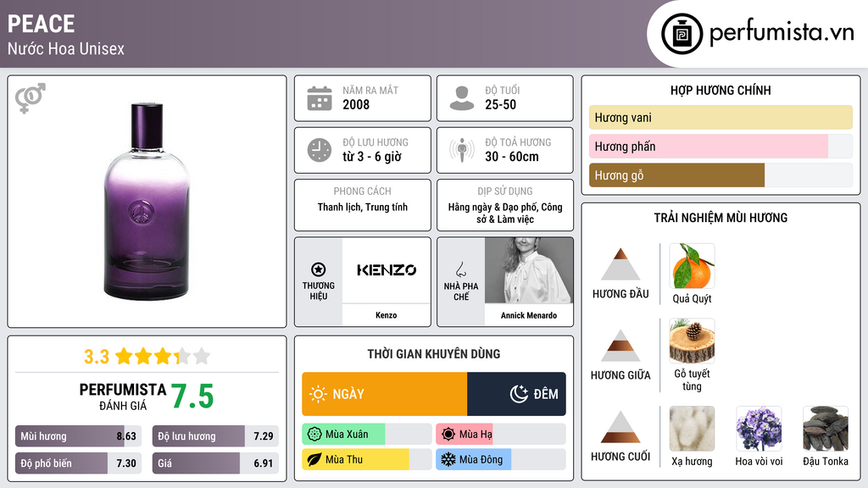Click the Nước Hoa Unisex subtitle
Screen dimensions: 868x488
tap(66, 48)
